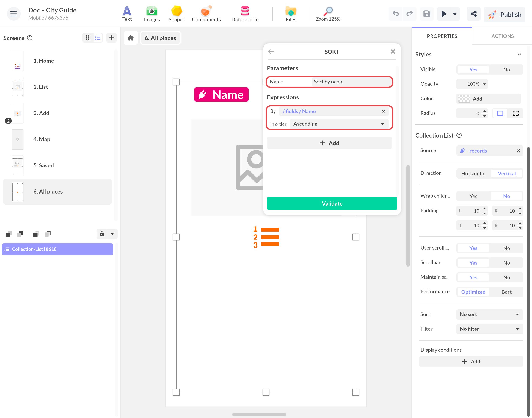Open the Components tool

pyautogui.click(x=206, y=14)
